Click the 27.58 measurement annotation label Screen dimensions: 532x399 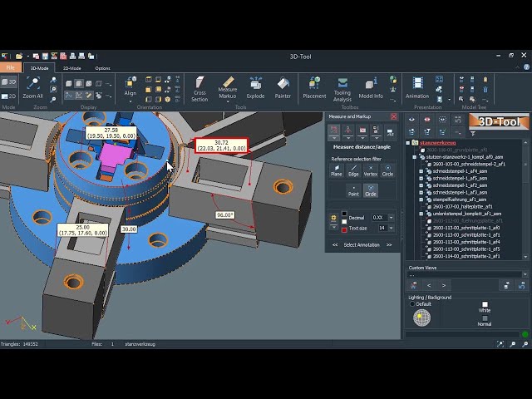click(x=111, y=133)
